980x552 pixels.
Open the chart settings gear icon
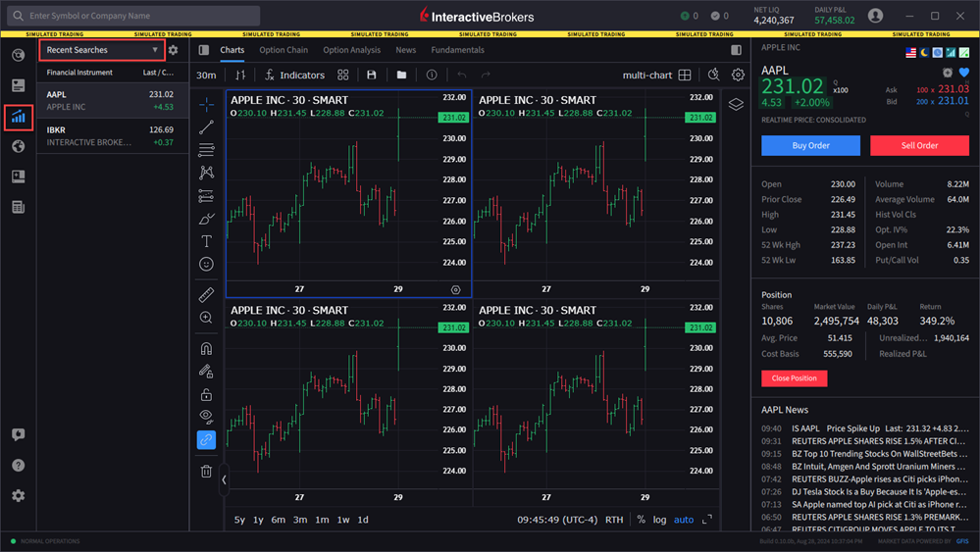(x=738, y=75)
